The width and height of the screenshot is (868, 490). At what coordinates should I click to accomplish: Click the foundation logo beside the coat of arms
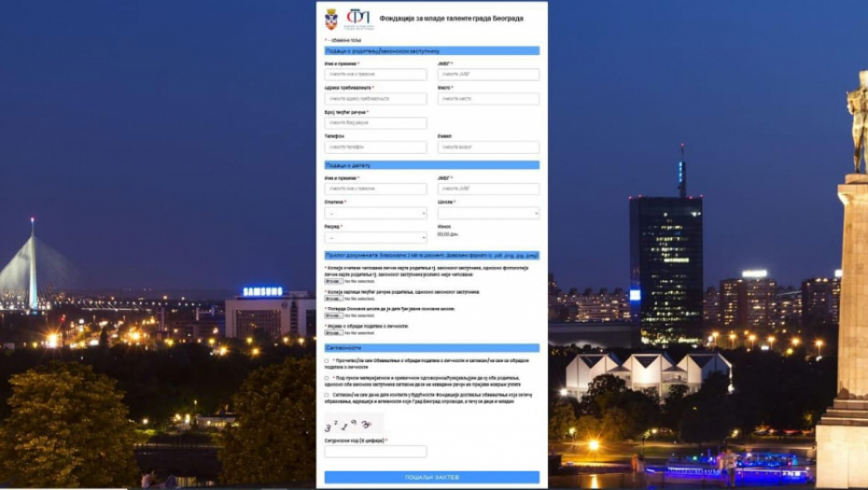(x=358, y=19)
